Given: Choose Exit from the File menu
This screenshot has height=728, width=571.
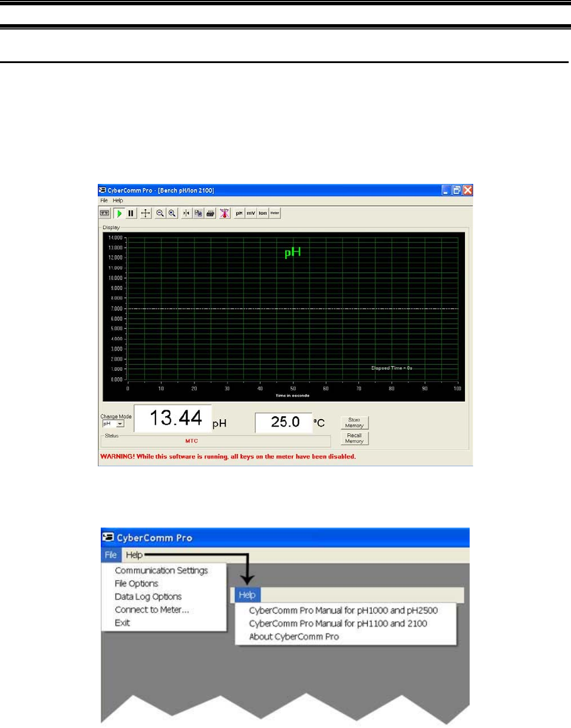Looking at the screenshot, I should (x=123, y=622).
